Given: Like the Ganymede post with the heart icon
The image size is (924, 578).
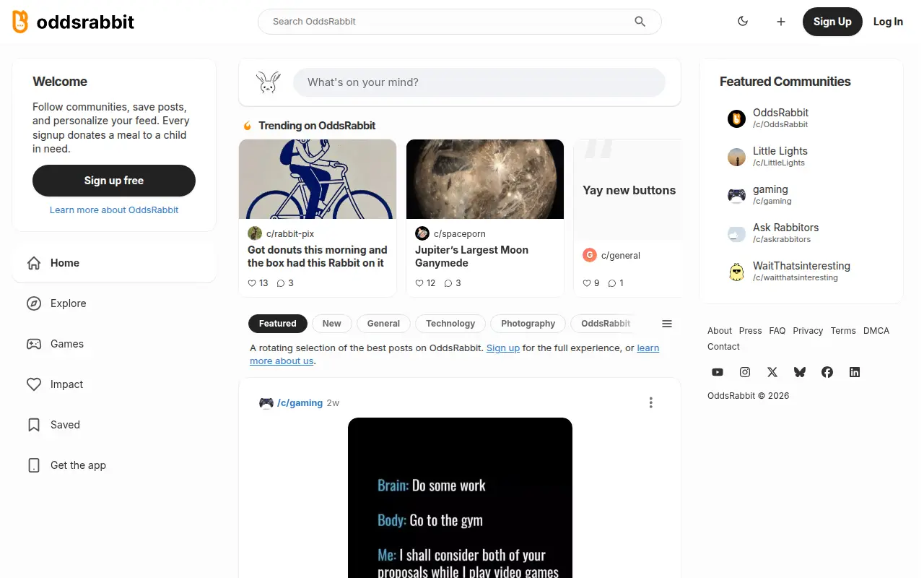Looking at the screenshot, I should 419,283.
